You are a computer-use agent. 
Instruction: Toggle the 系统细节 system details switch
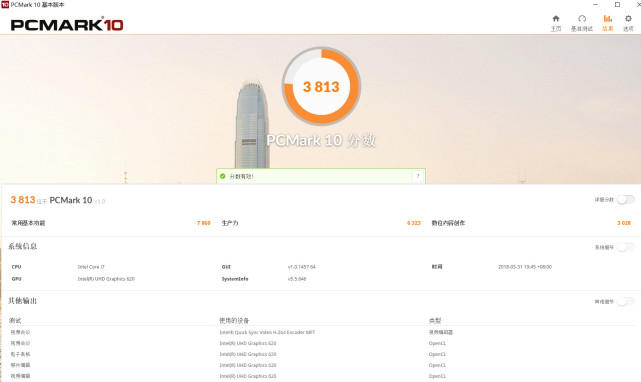pos(626,247)
